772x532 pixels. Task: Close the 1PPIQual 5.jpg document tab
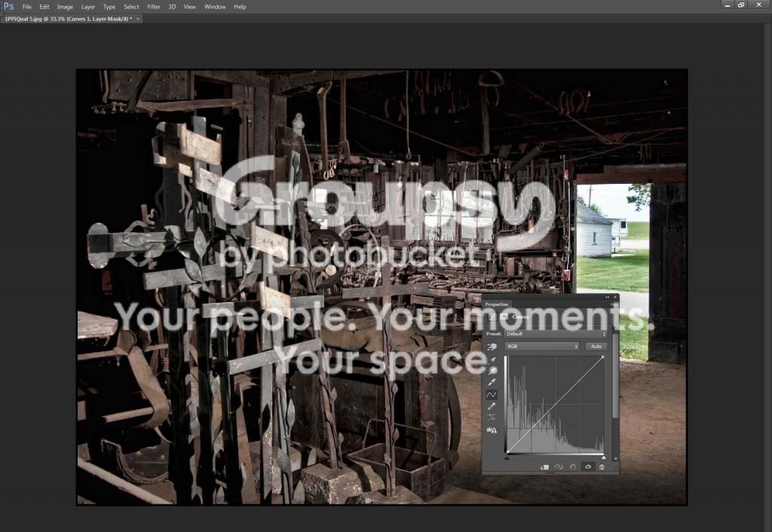138,19
